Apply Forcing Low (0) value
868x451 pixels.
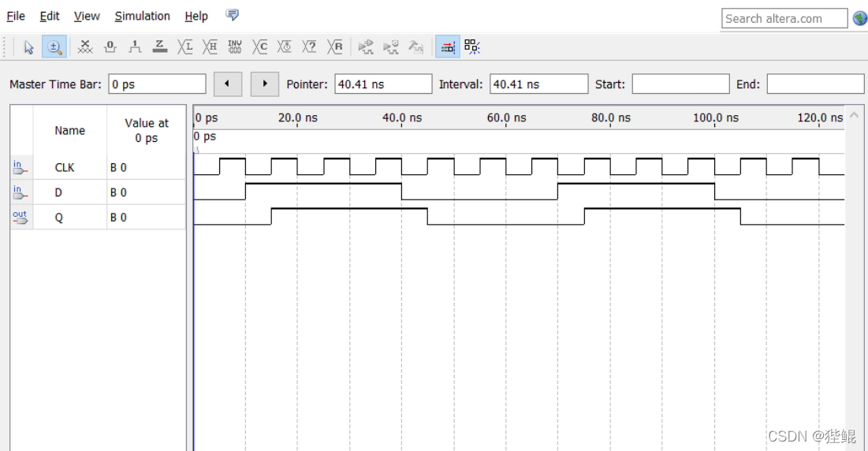coord(110,47)
